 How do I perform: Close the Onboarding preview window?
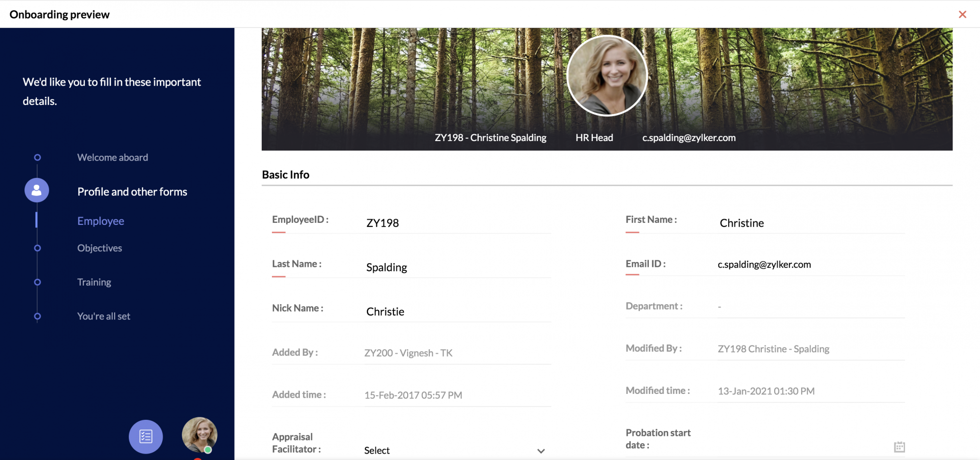tap(962, 14)
